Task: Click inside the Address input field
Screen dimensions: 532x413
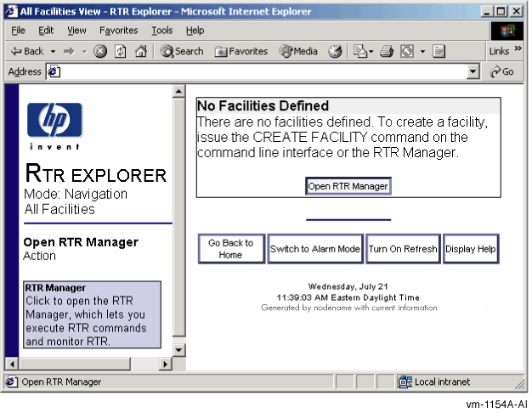Action: pos(263,71)
